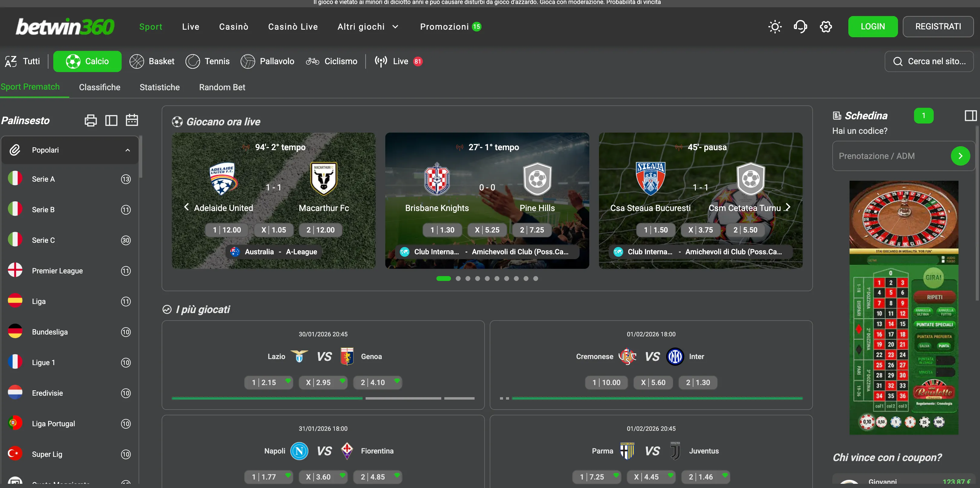Open Liga Portugal in sidebar
Image resolution: width=980 pixels, height=488 pixels.
(70, 424)
